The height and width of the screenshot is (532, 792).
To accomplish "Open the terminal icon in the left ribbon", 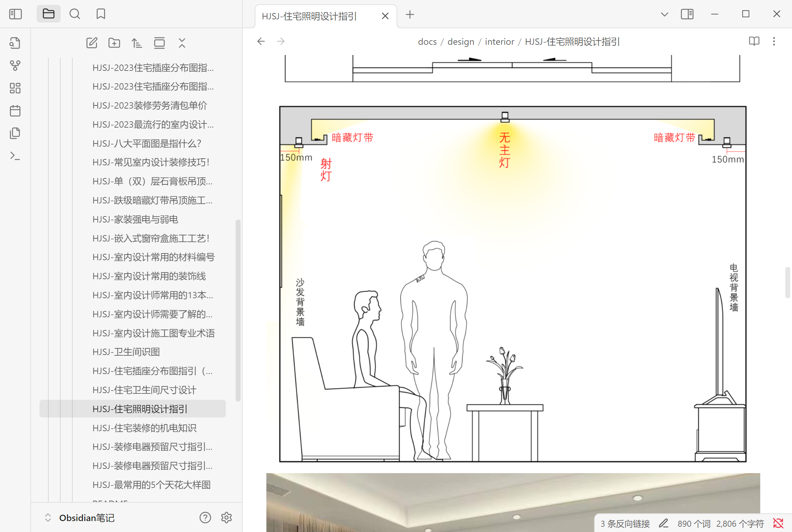I will click(15, 155).
